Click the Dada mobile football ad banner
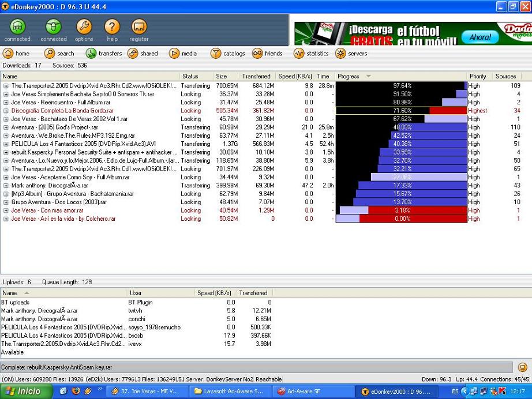532x399 pixels. [413, 33]
